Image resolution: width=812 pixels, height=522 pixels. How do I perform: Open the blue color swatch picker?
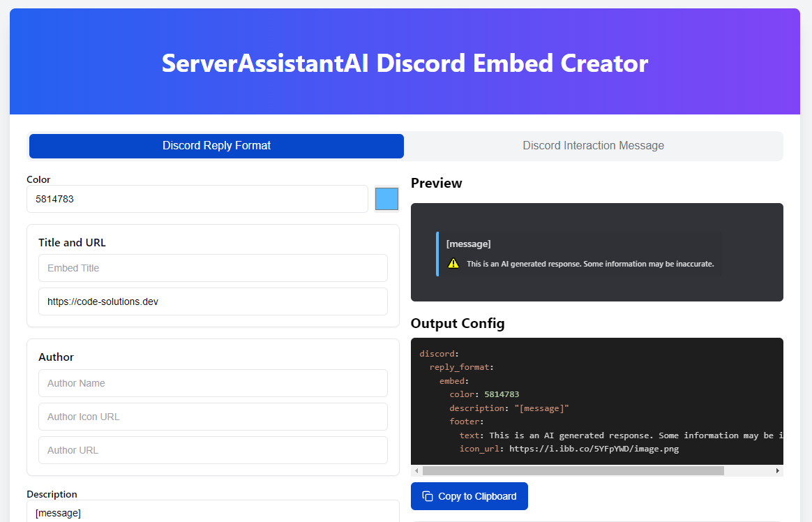tap(386, 199)
